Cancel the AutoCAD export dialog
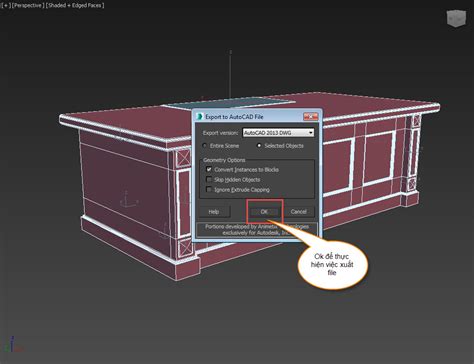The height and width of the screenshot is (364, 474). click(x=299, y=212)
